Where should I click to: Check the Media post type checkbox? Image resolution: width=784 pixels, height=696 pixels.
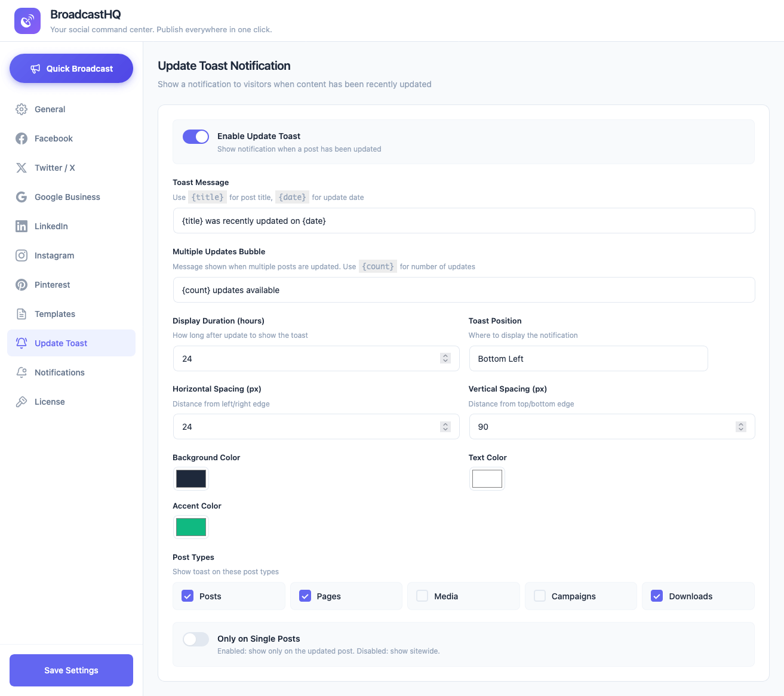422,596
